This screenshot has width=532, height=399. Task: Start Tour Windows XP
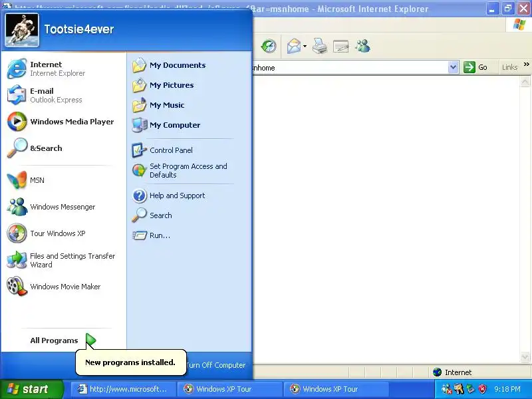(63, 233)
